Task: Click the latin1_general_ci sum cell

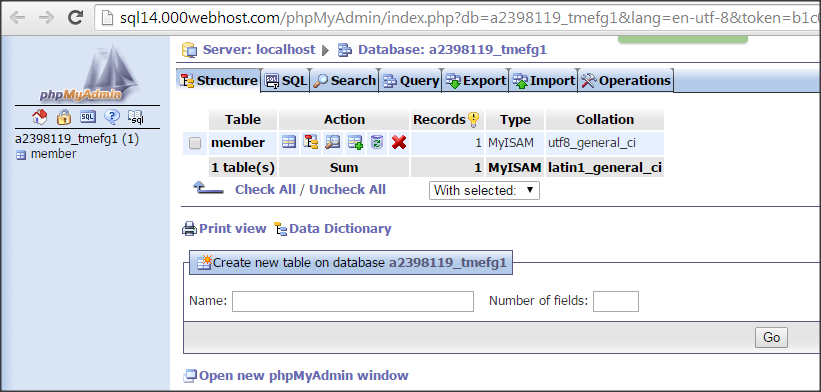Action: click(x=605, y=167)
